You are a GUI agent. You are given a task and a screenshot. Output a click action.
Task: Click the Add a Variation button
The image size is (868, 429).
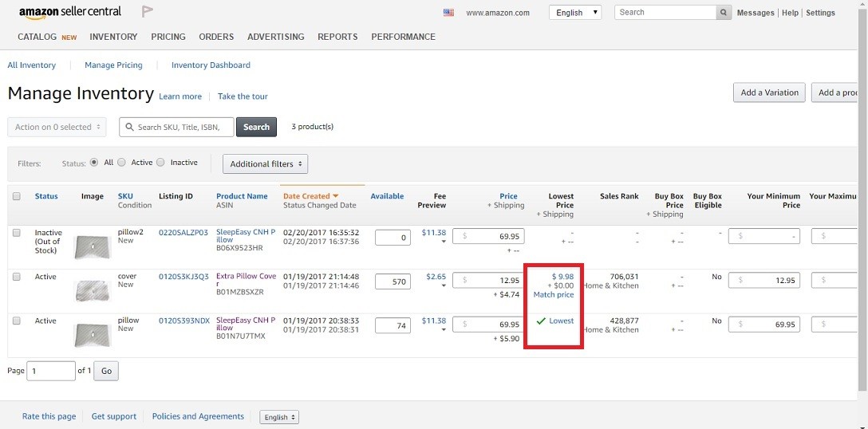tap(769, 92)
